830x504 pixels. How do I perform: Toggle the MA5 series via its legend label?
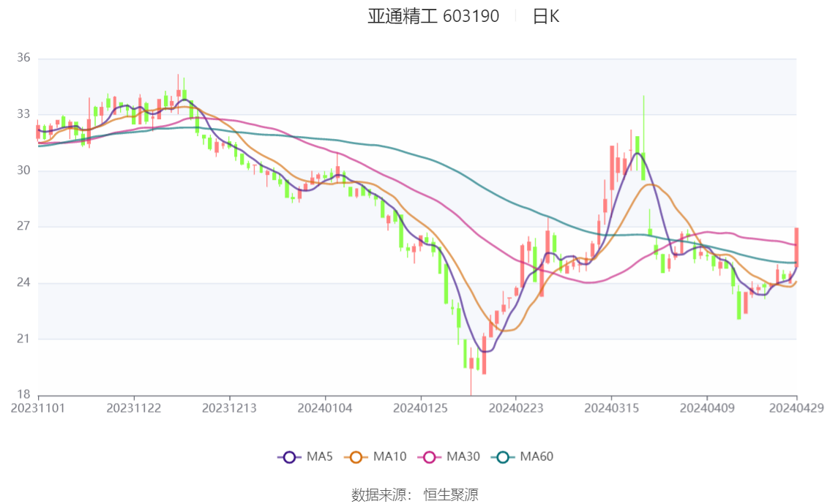(x=319, y=457)
